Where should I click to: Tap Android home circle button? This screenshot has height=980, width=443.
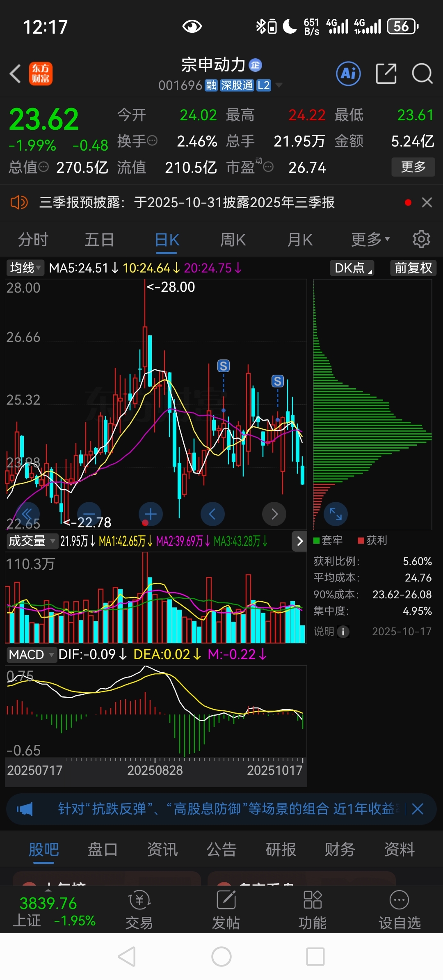click(x=221, y=957)
